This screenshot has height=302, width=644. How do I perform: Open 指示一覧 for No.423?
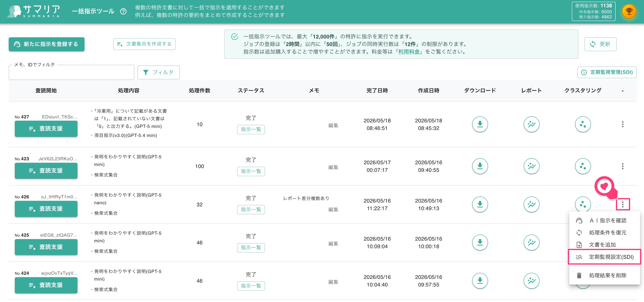(251, 171)
